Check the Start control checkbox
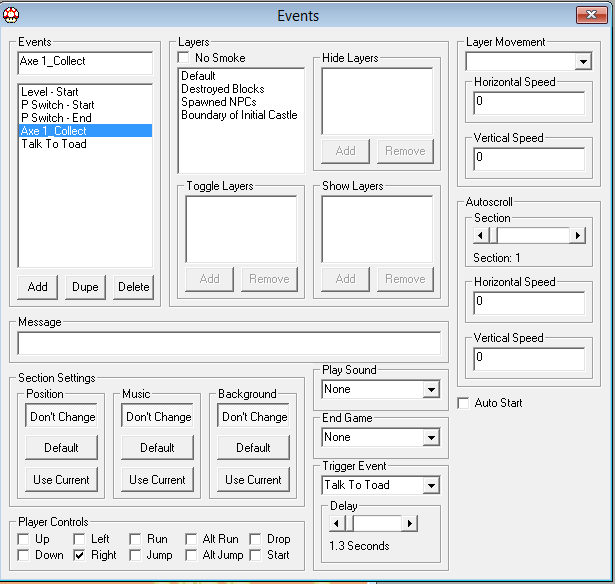The height and width of the screenshot is (584, 615). coord(255,555)
